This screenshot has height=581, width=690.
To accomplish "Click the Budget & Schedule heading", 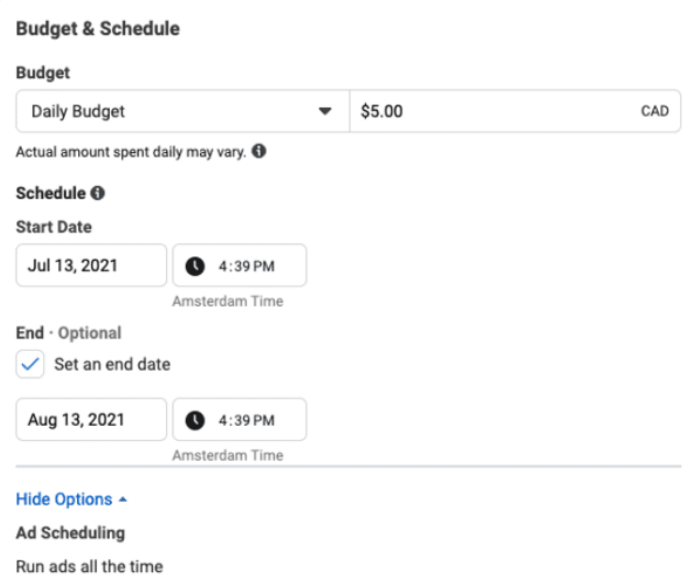I will coord(98,29).
